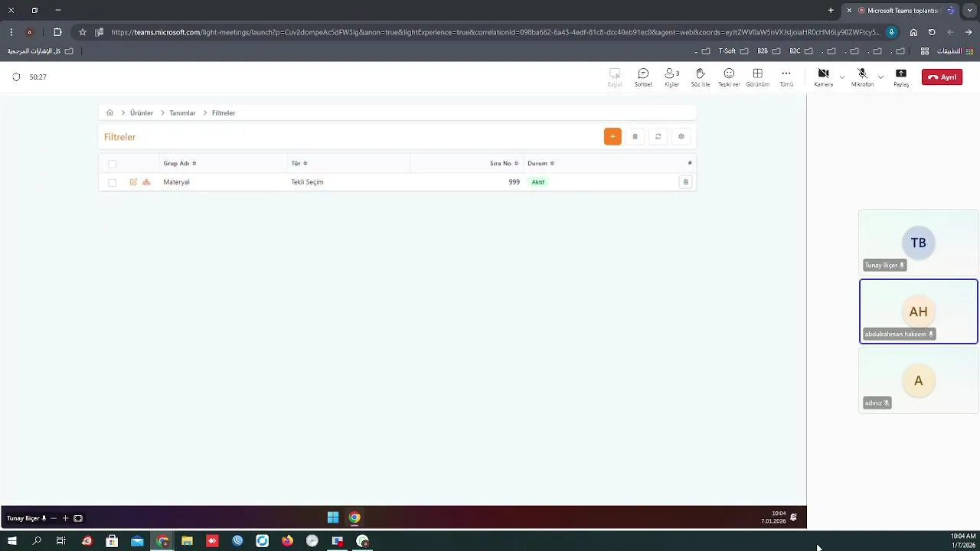Click the orange add filter button
This screenshot has width=980, height=551.
pos(612,136)
